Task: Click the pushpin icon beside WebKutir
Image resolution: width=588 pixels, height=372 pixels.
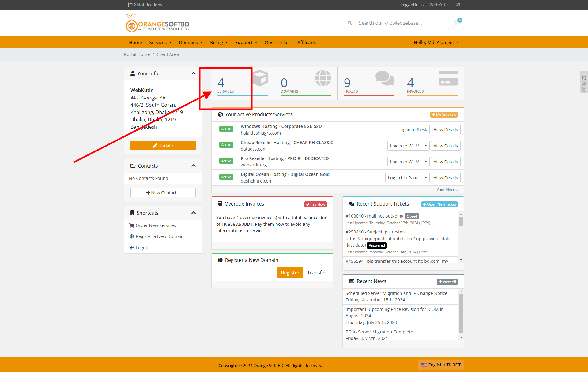Action: pyautogui.click(x=457, y=5)
